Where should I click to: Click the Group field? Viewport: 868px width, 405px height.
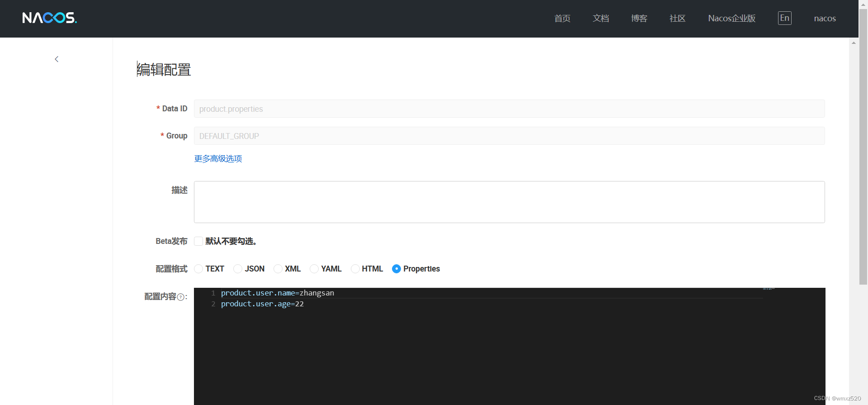point(509,136)
